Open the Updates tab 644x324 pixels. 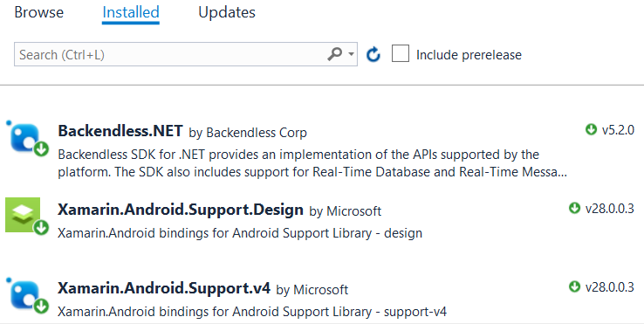point(227,12)
